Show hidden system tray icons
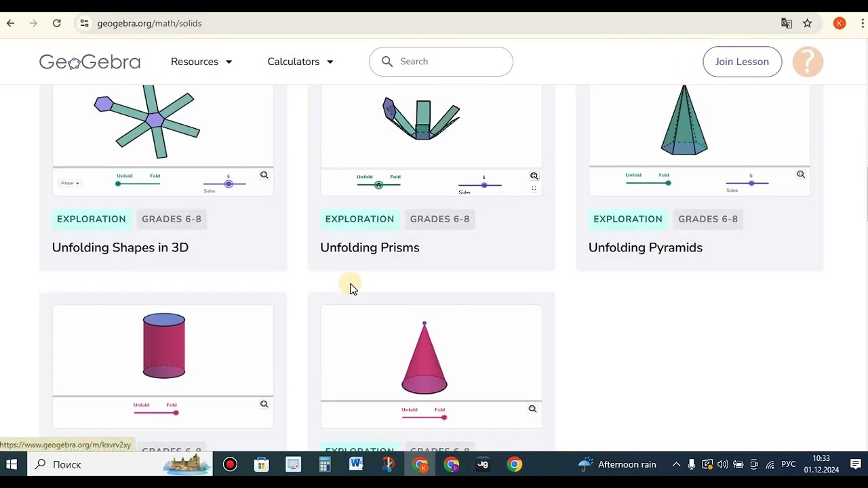 click(x=676, y=464)
